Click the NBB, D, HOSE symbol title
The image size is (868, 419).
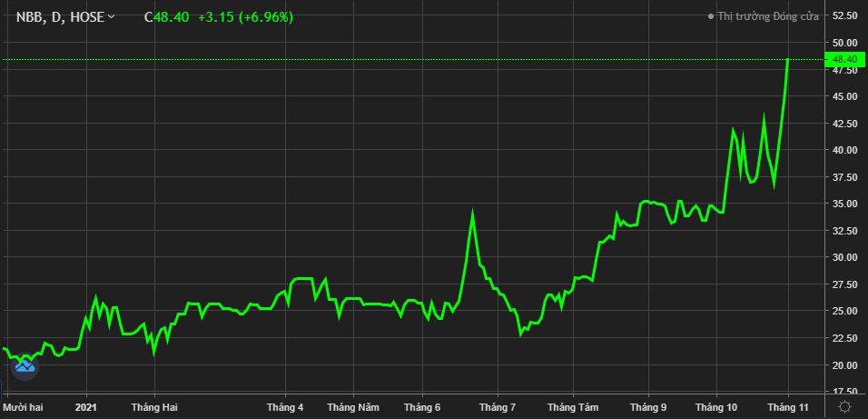[x=60, y=17]
